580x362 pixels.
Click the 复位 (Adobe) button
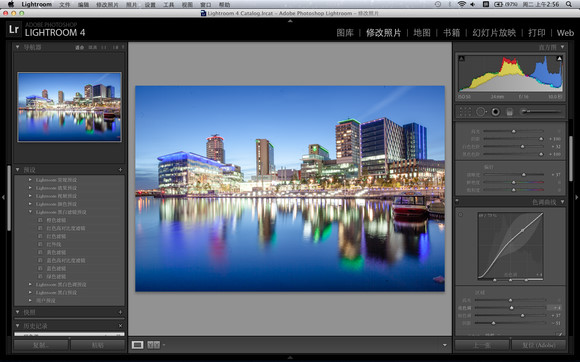[539, 345]
